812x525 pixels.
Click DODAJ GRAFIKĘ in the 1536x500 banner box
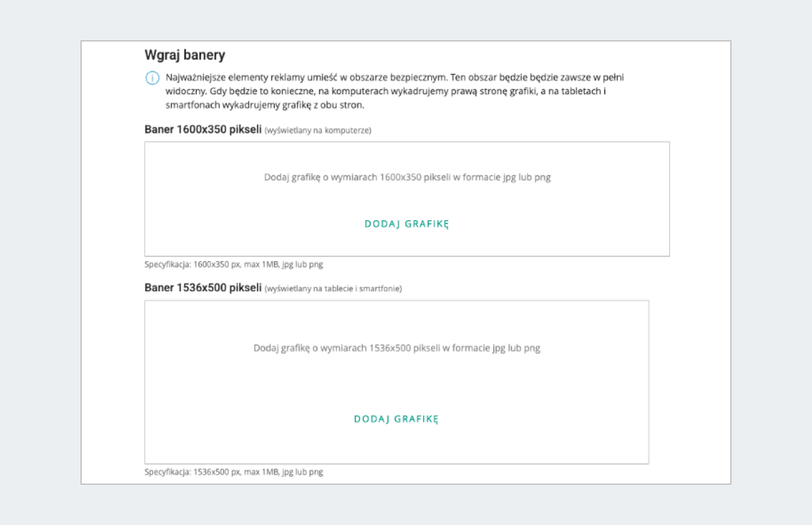[x=397, y=419]
